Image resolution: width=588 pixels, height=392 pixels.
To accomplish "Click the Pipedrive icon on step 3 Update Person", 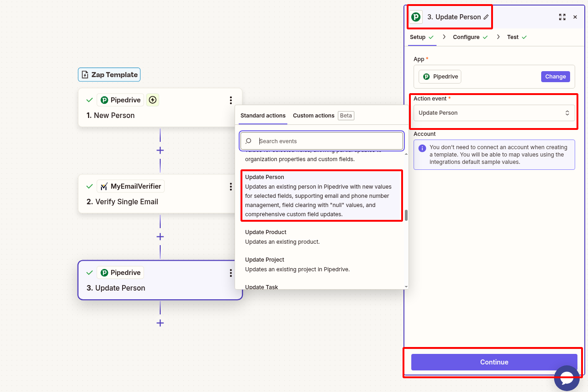I will click(105, 272).
